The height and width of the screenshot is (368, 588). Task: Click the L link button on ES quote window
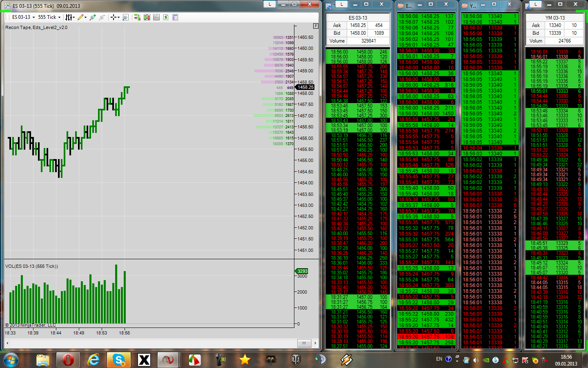click(x=341, y=4)
